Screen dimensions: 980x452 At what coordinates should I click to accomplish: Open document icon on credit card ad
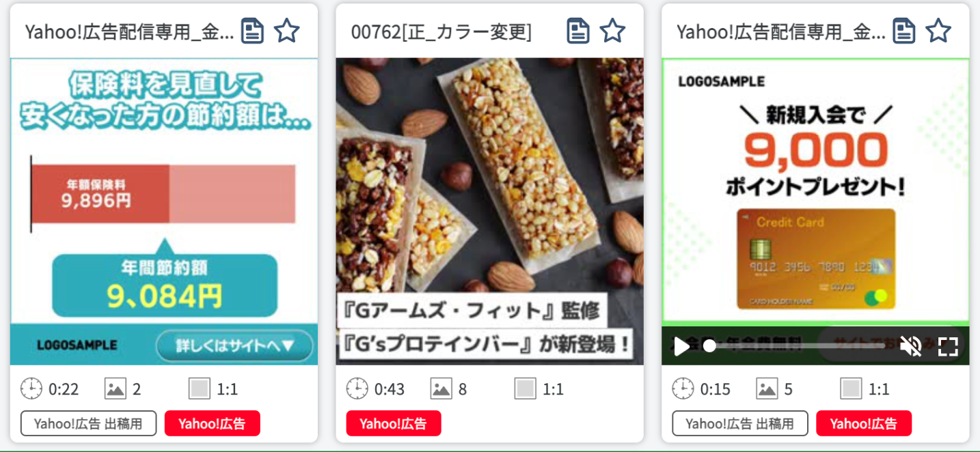pyautogui.click(x=904, y=31)
